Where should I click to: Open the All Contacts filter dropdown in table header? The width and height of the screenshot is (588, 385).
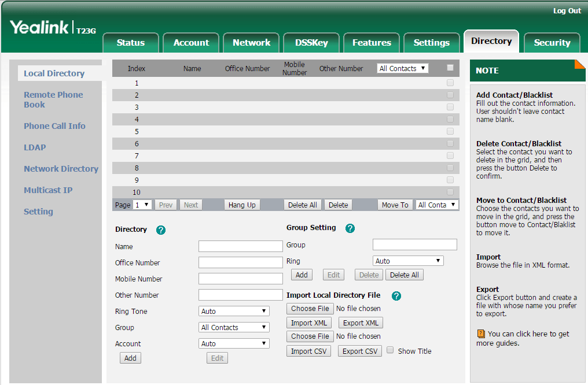coord(402,68)
